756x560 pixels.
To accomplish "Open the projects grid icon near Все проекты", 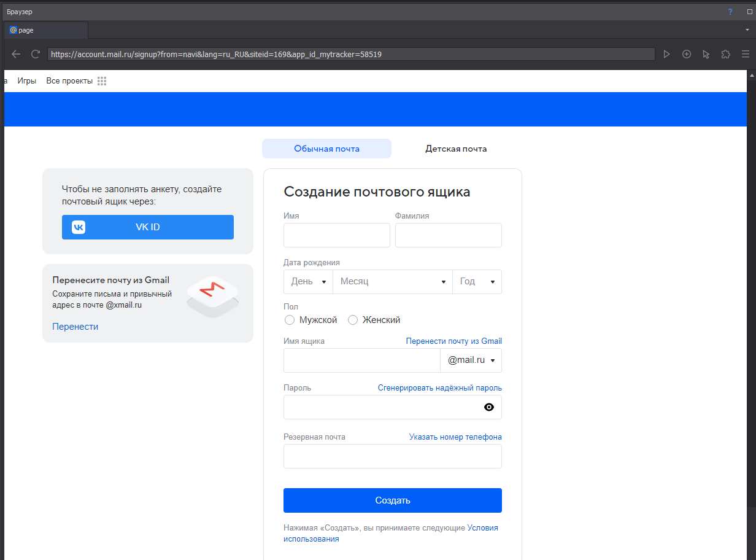I will (x=102, y=81).
